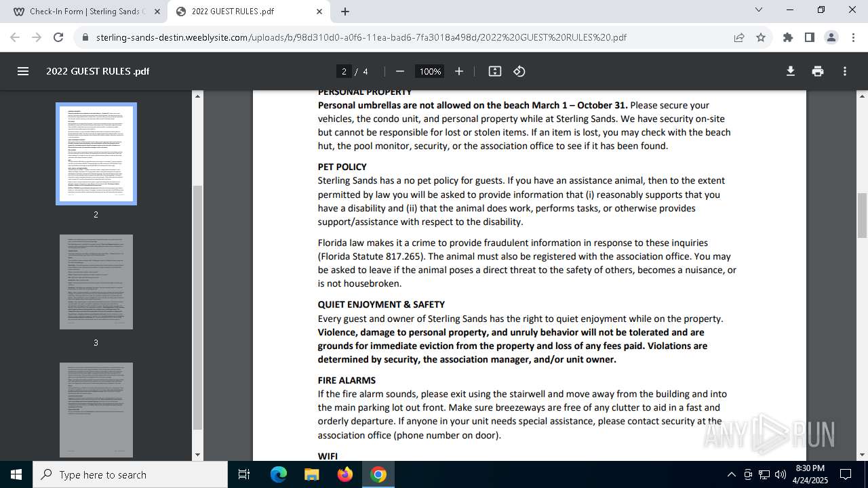Click the address bar URL
The image size is (868, 488).
pos(361,37)
